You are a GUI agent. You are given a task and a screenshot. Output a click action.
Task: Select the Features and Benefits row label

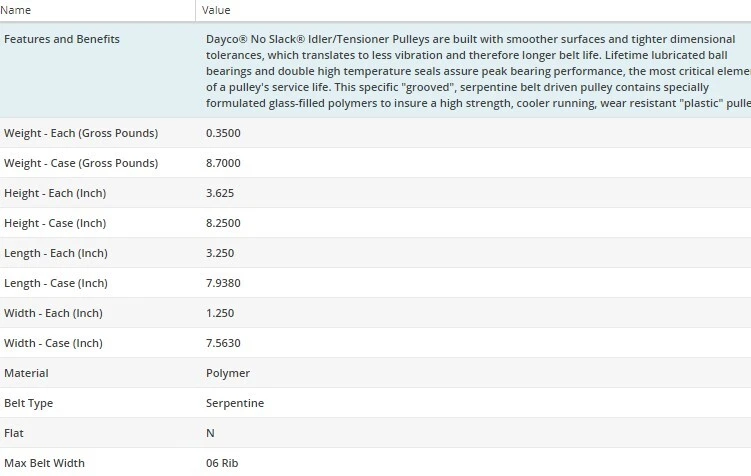(x=62, y=39)
